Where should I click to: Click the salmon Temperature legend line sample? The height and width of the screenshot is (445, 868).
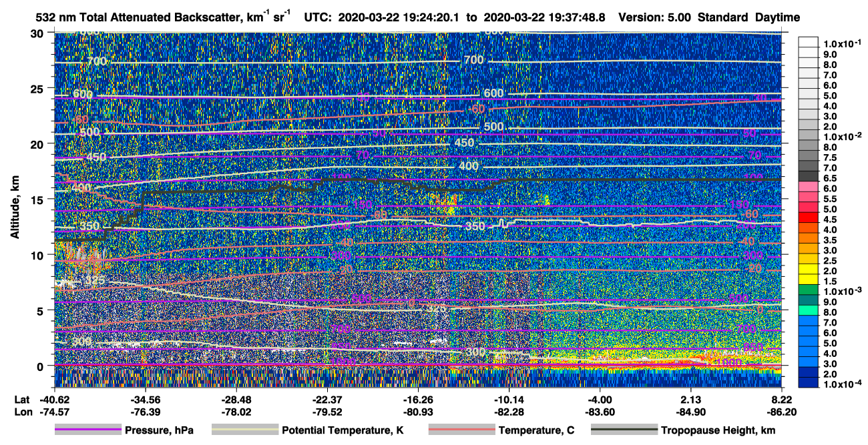(x=462, y=430)
